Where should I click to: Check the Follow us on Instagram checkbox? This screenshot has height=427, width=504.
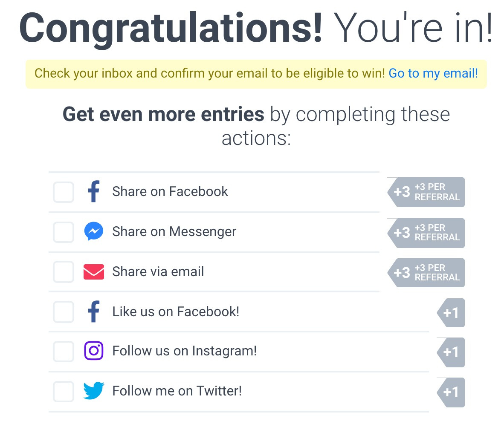pyautogui.click(x=63, y=352)
